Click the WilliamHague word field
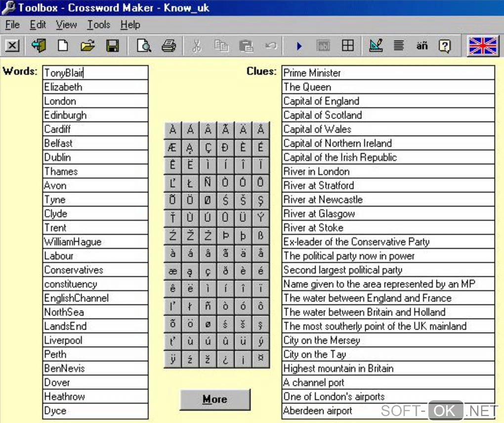 pyautogui.click(x=95, y=242)
